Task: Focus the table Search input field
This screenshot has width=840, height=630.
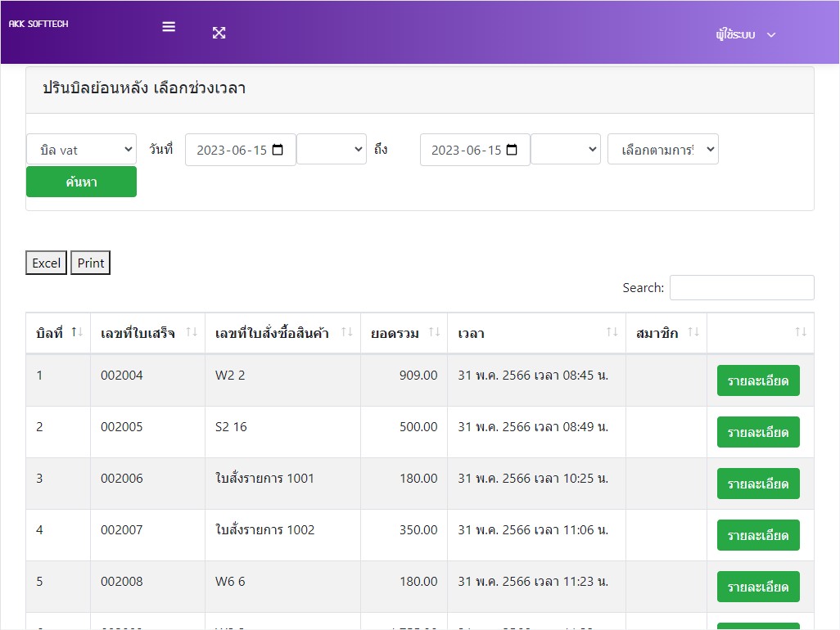Action: click(742, 288)
